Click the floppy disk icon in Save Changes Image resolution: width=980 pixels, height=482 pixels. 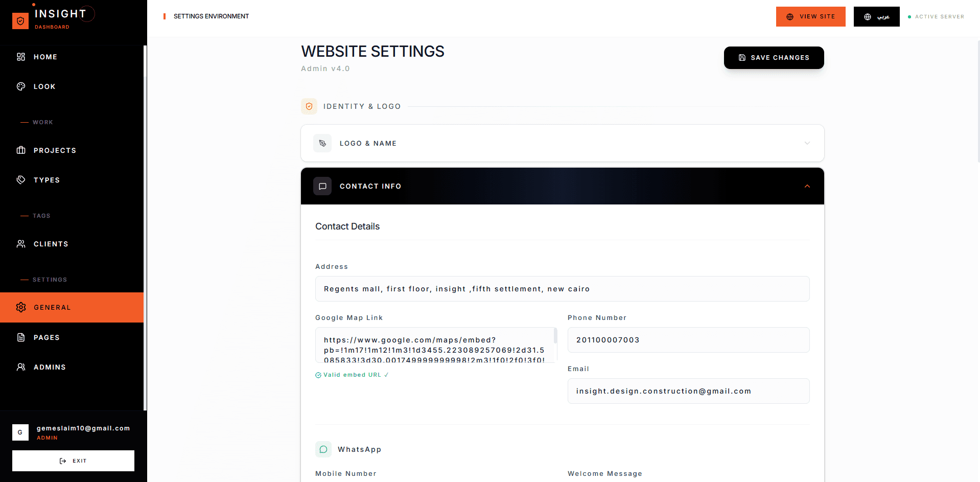[x=742, y=58]
